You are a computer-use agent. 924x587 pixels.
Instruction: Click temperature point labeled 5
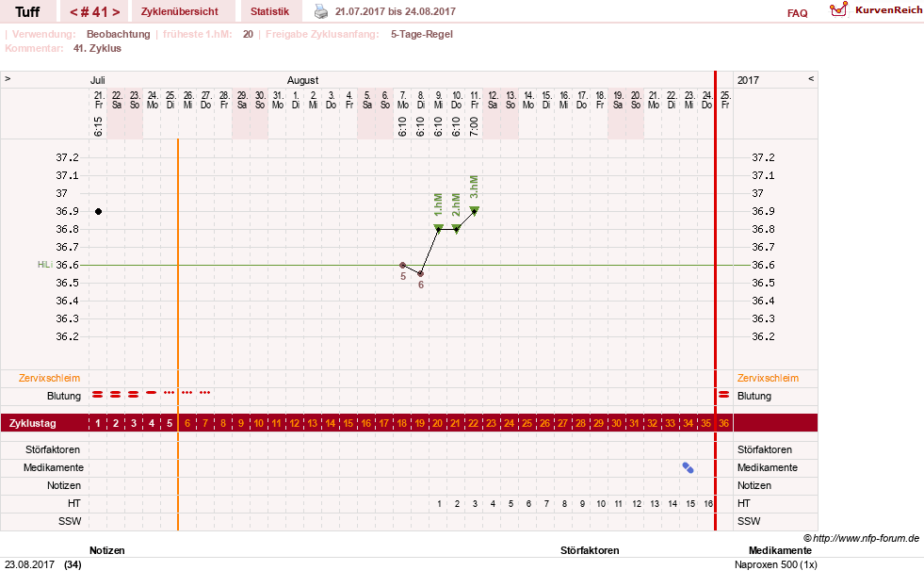[402, 265]
